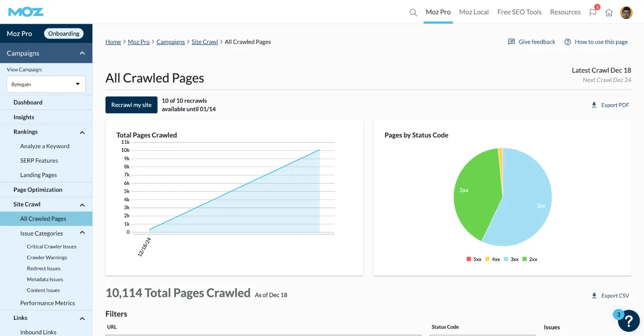Click the home icon in the top bar
This screenshot has height=336, width=644.
[609, 12]
